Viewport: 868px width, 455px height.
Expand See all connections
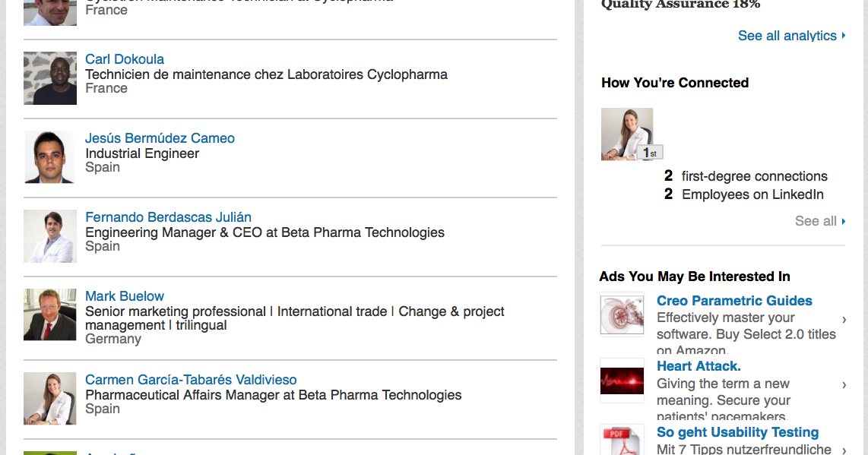pos(816,221)
